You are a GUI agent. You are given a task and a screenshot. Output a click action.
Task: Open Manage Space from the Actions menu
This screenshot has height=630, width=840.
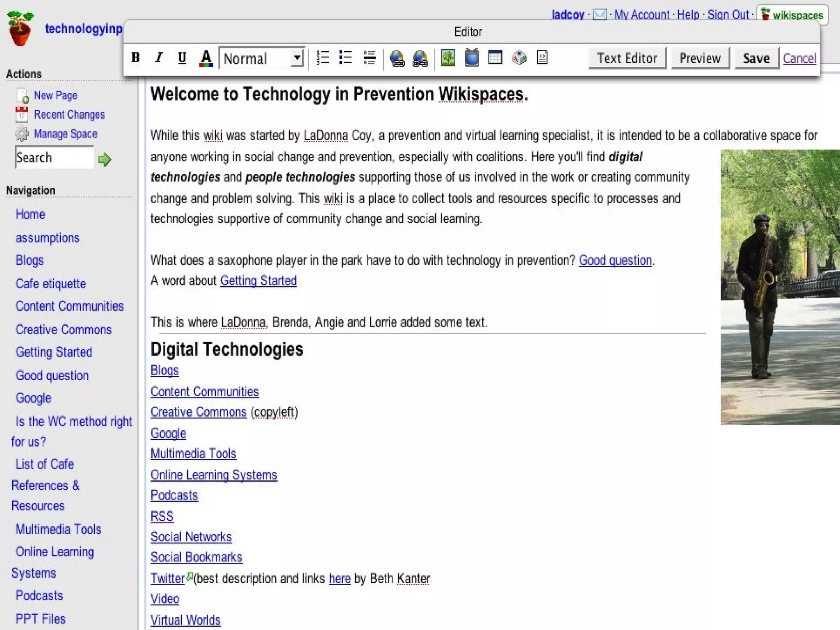65,134
